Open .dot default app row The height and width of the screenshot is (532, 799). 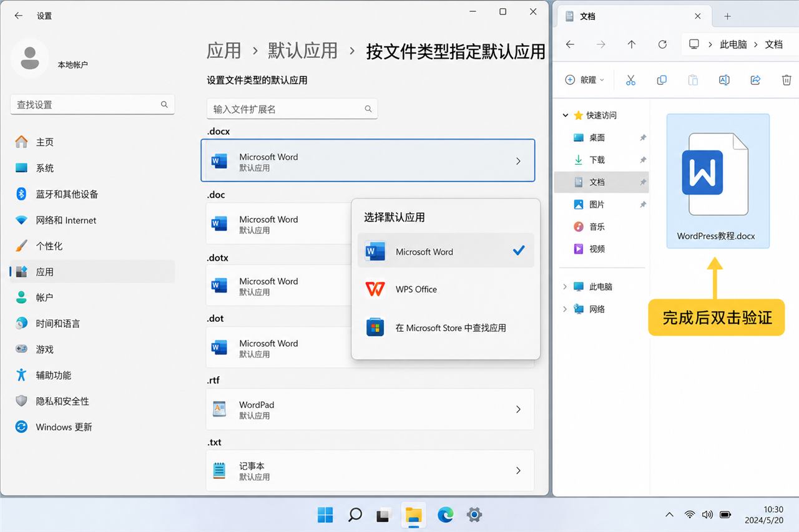tap(278, 347)
